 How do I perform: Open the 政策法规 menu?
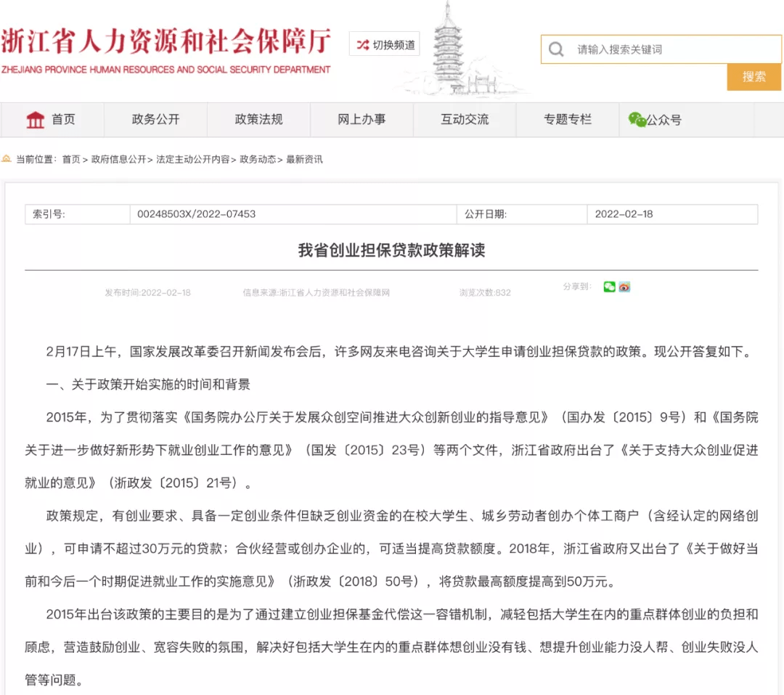pos(258,120)
